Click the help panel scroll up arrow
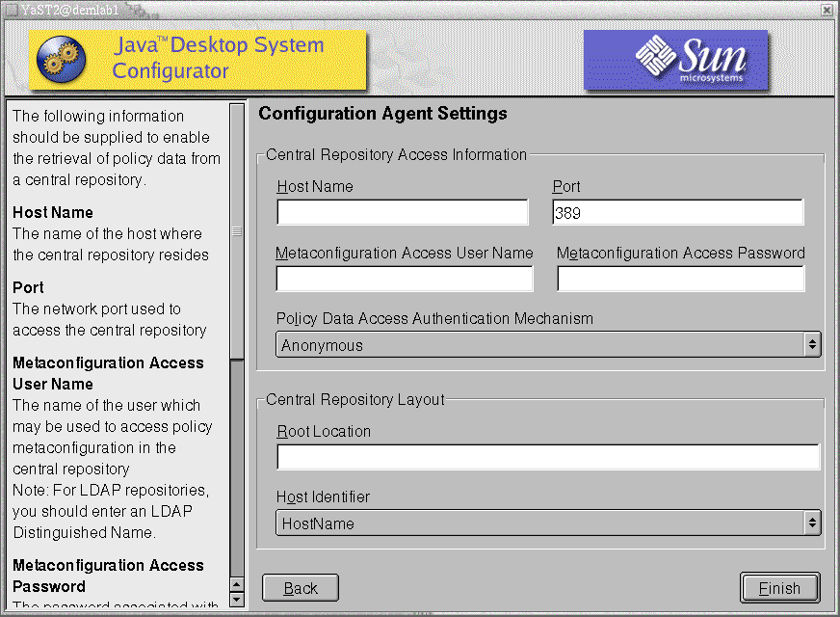The width and height of the screenshot is (840, 617). (236, 584)
